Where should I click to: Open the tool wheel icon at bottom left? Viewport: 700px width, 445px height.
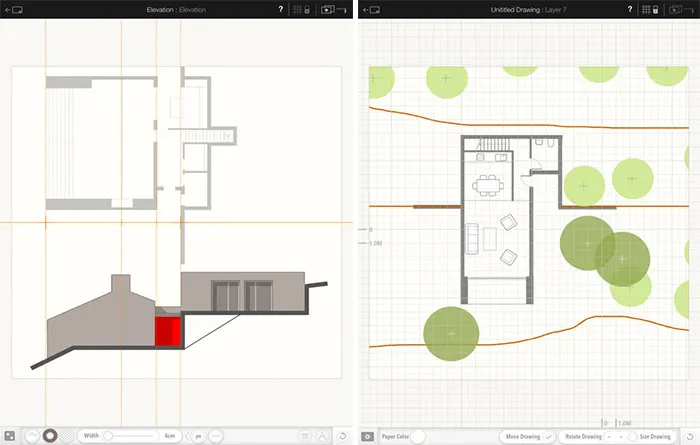coord(9,436)
